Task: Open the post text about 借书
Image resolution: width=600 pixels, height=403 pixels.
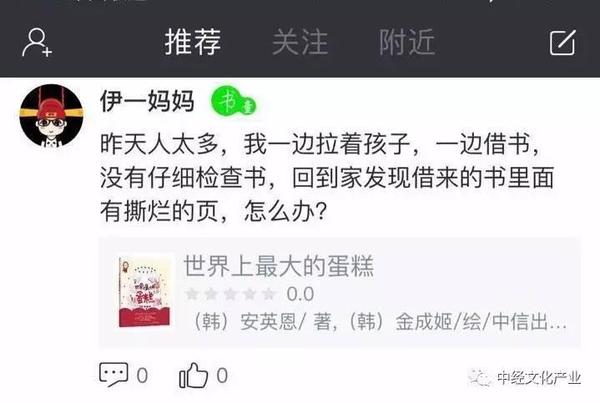Action: coord(327,177)
